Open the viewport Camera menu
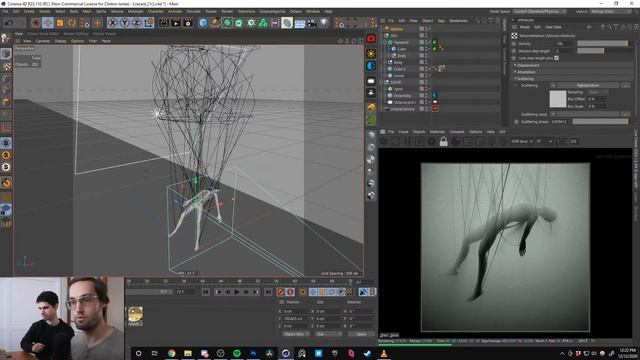640x360 pixels. tap(42, 41)
